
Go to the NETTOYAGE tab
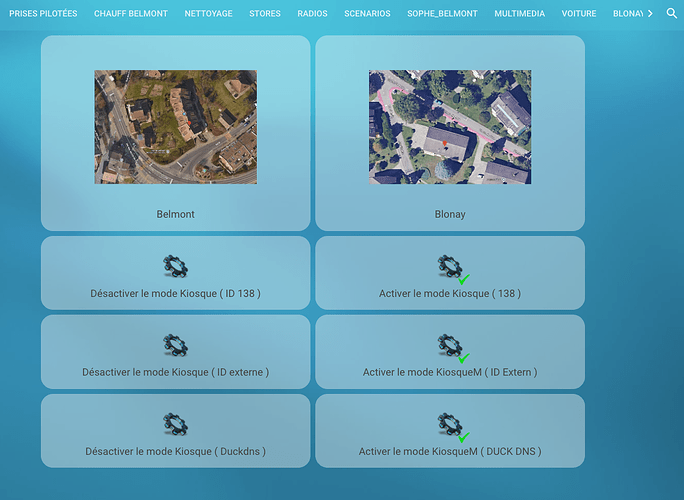click(209, 14)
